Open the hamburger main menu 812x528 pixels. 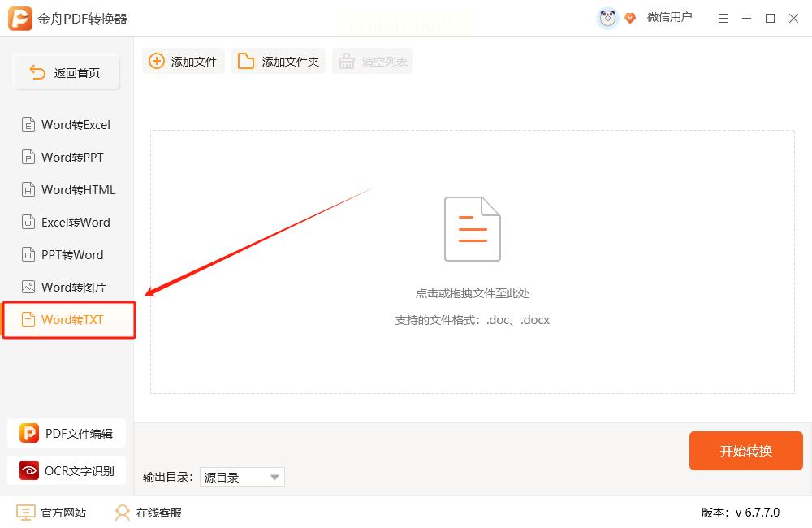[723, 19]
